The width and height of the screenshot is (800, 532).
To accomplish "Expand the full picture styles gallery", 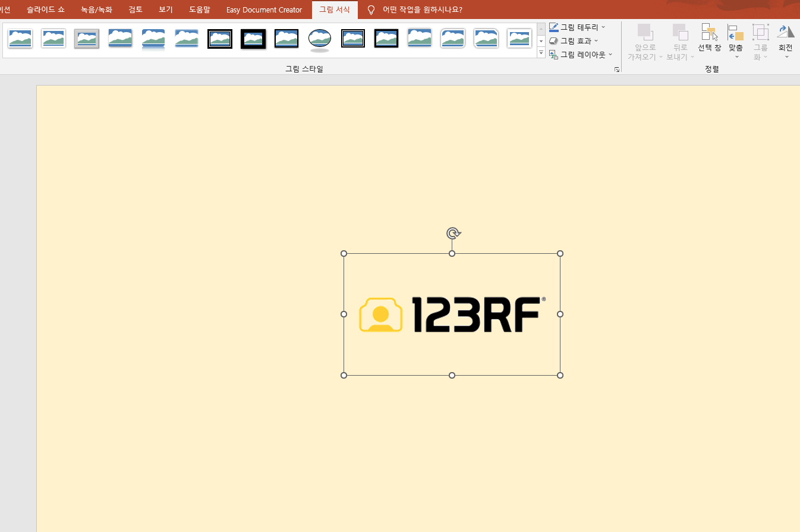I will tap(541, 53).
